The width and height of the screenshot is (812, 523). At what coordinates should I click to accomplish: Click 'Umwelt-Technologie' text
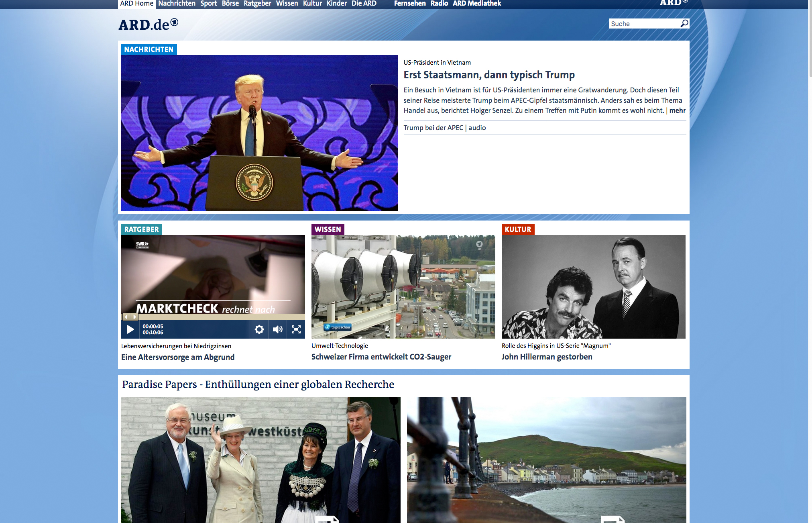point(340,346)
